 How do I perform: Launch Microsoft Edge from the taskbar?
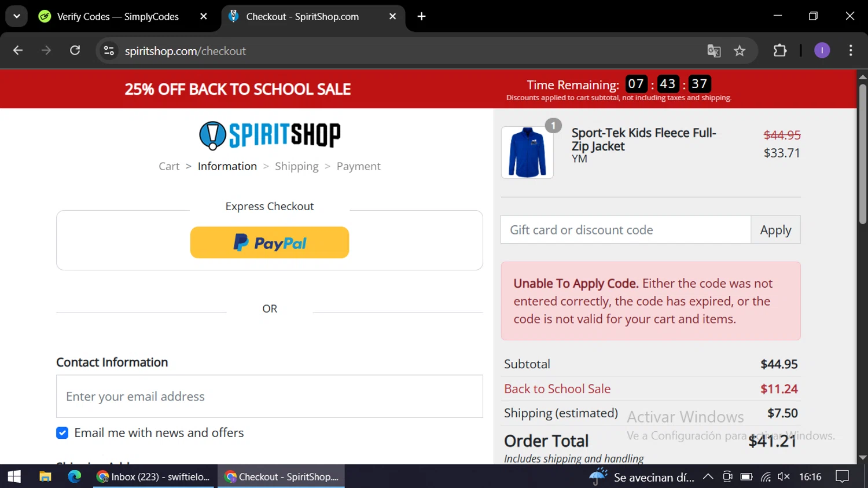tap(75, 476)
